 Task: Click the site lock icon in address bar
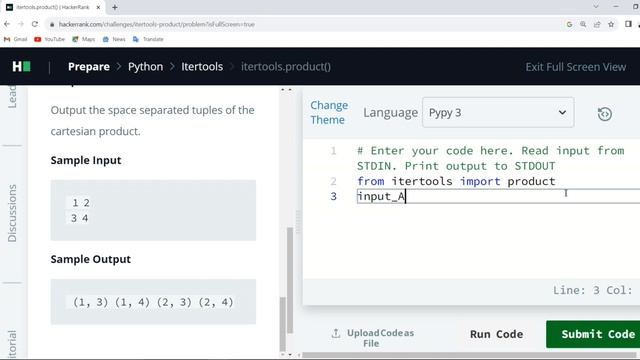coord(52,24)
